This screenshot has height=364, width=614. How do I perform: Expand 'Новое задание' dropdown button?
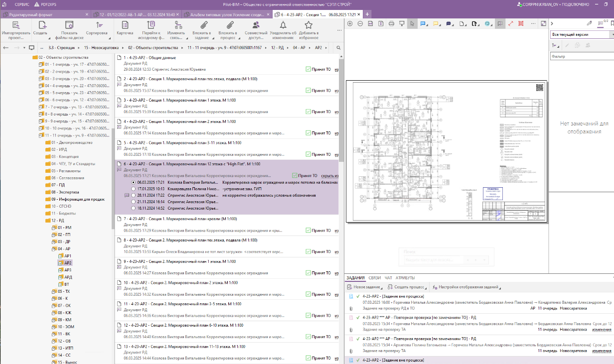point(382,288)
